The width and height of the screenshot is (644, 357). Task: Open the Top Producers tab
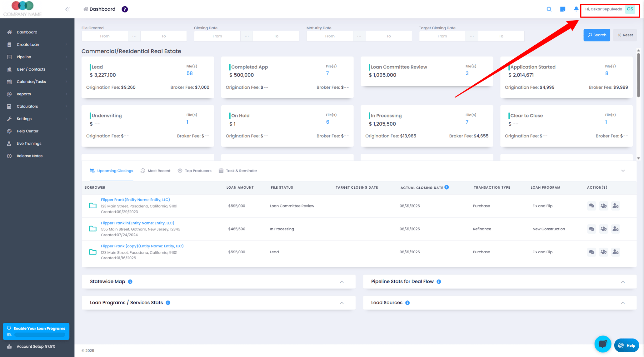tap(198, 171)
